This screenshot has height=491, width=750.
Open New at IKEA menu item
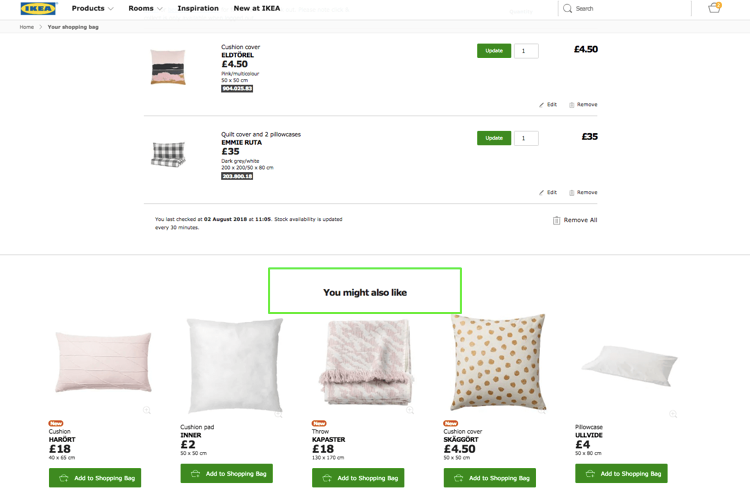point(257,8)
